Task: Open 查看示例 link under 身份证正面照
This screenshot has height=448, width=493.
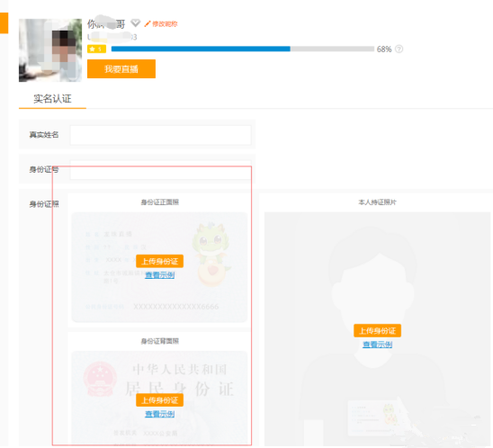Action: tap(160, 275)
